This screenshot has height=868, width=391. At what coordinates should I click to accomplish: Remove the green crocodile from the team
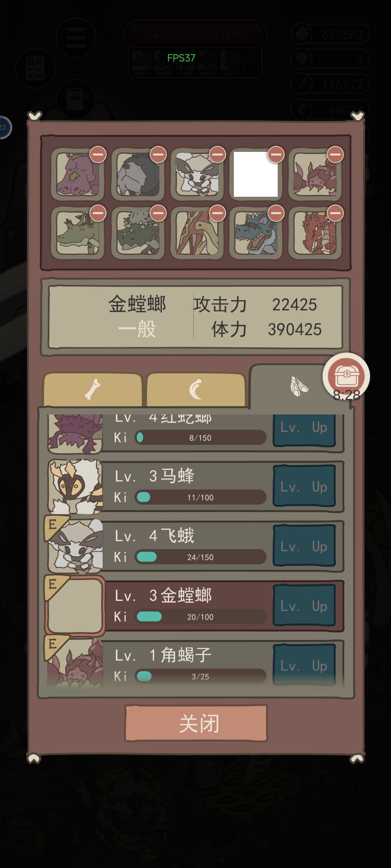tap(98, 213)
